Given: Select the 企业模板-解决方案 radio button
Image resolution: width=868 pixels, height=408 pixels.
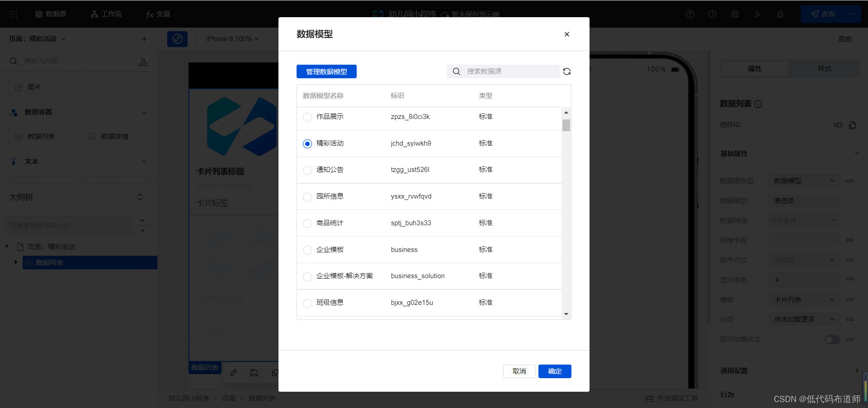Looking at the screenshot, I should coord(307,276).
